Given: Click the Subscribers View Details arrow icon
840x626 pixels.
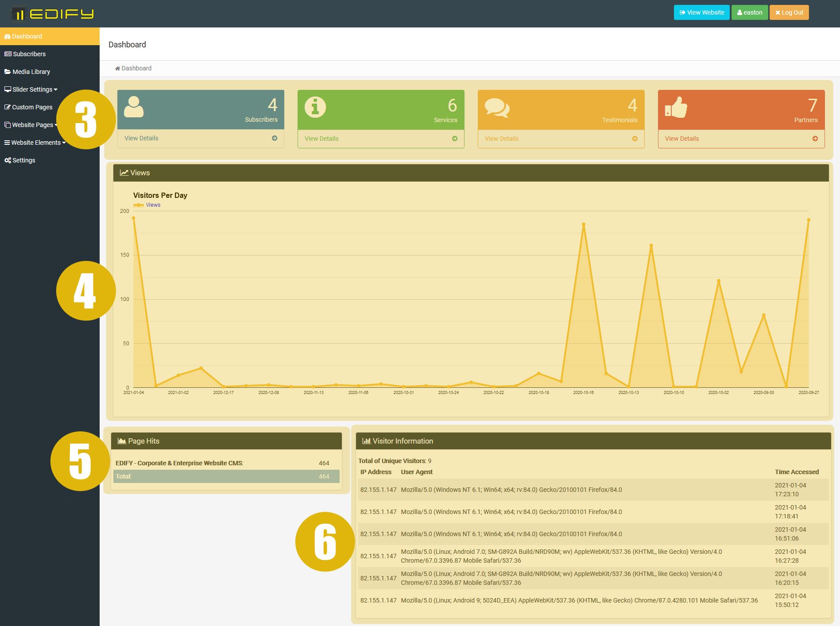Looking at the screenshot, I should pos(275,138).
